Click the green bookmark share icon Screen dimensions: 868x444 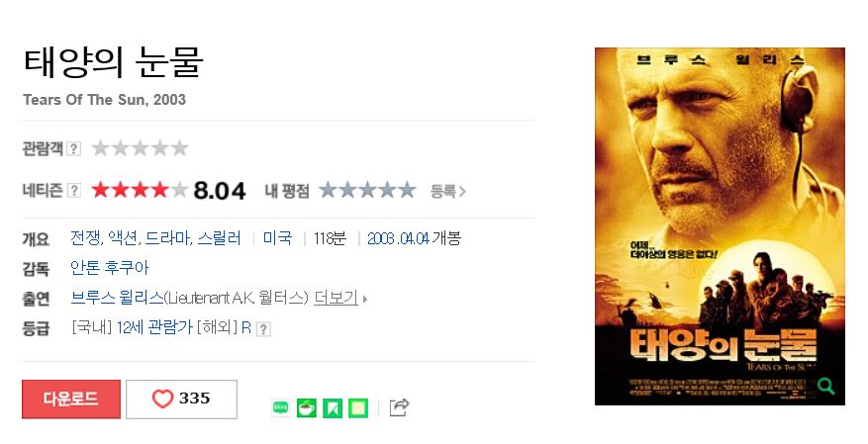point(333,408)
